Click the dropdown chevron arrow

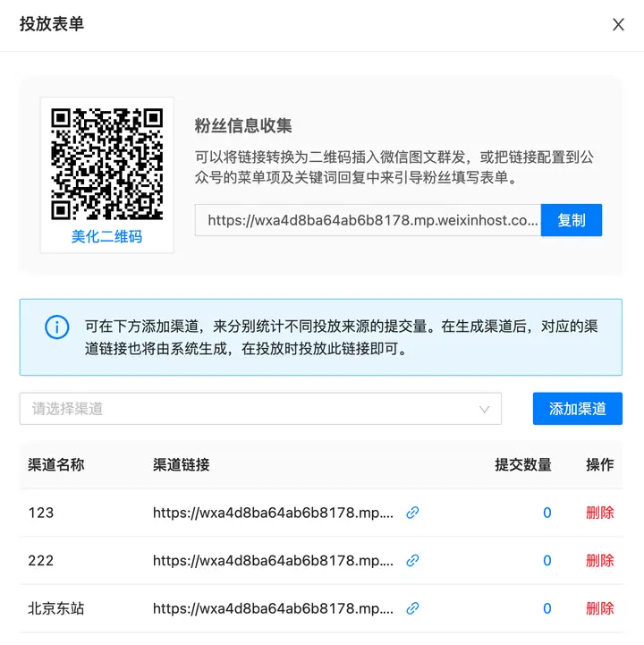(x=485, y=409)
